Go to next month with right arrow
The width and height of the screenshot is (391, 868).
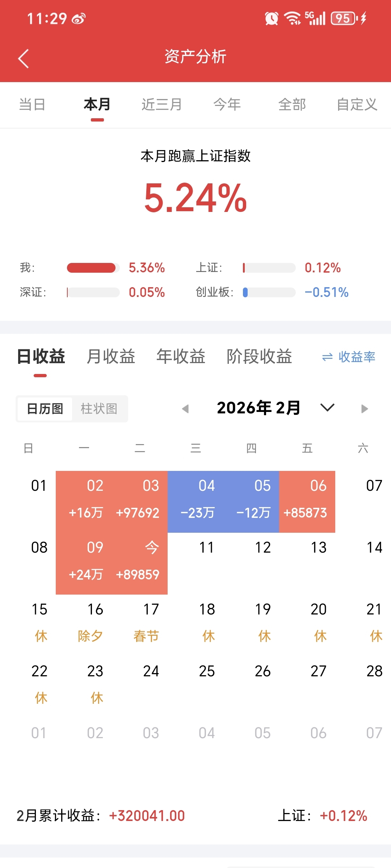[365, 409]
